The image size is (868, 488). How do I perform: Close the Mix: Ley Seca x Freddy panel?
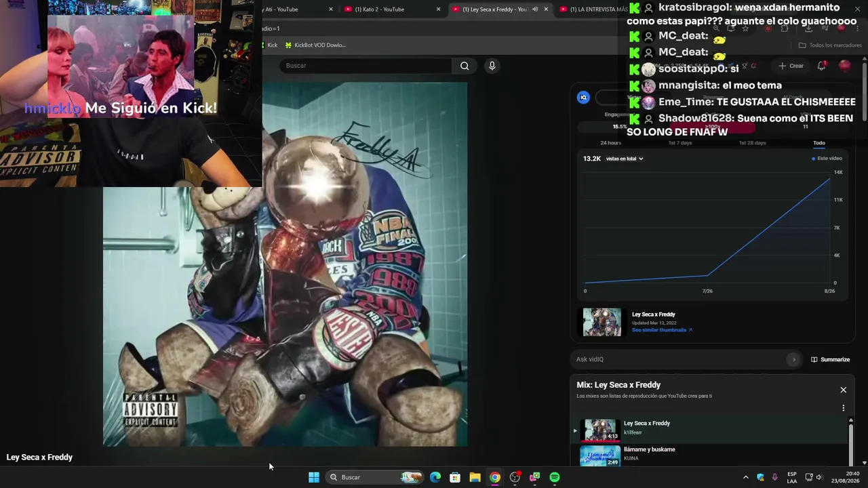(844, 390)
